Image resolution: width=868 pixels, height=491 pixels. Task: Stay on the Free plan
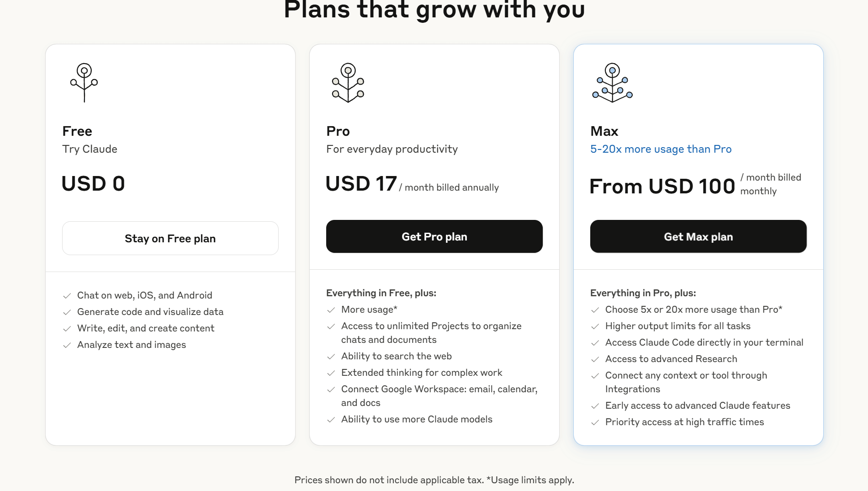click(x=170, y=238)
